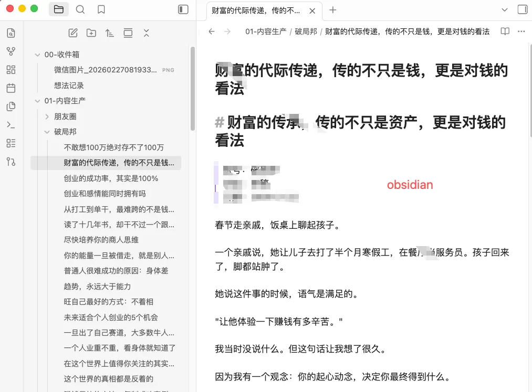Add a new tab plus icon

click(333, 10)
